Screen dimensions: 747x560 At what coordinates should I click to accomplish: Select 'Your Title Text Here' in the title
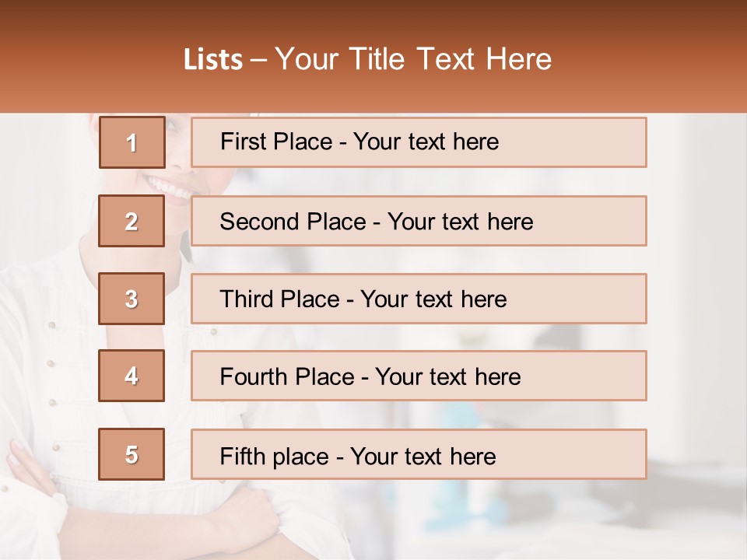413,59
